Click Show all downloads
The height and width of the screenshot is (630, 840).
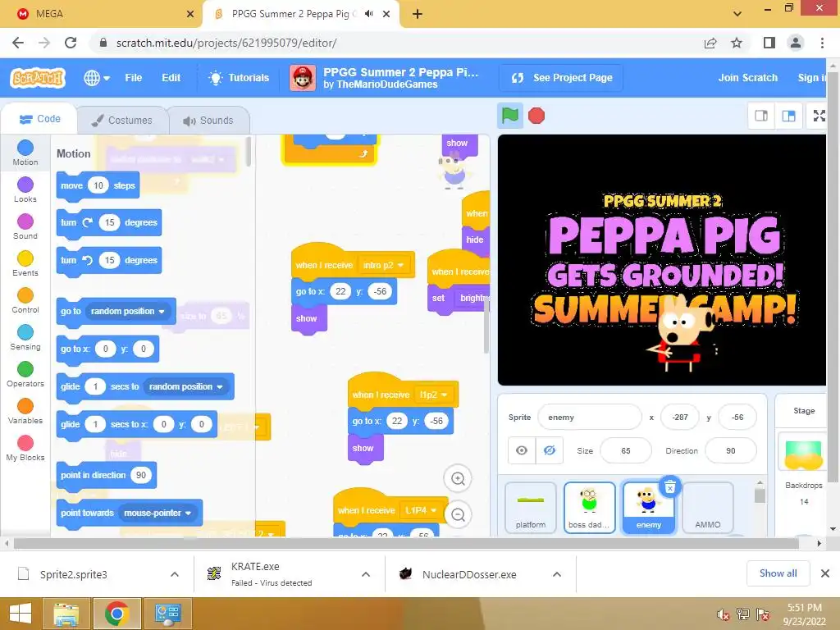pyautogui.click(x=778, y=573)
